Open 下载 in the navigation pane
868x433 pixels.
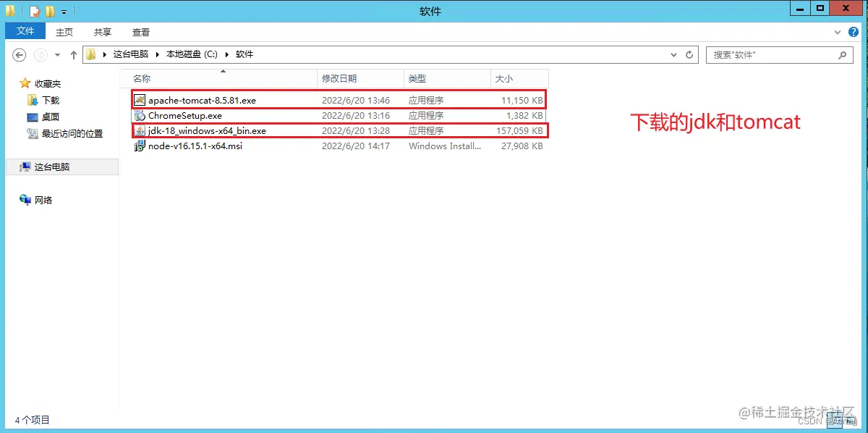pos(51,100)
